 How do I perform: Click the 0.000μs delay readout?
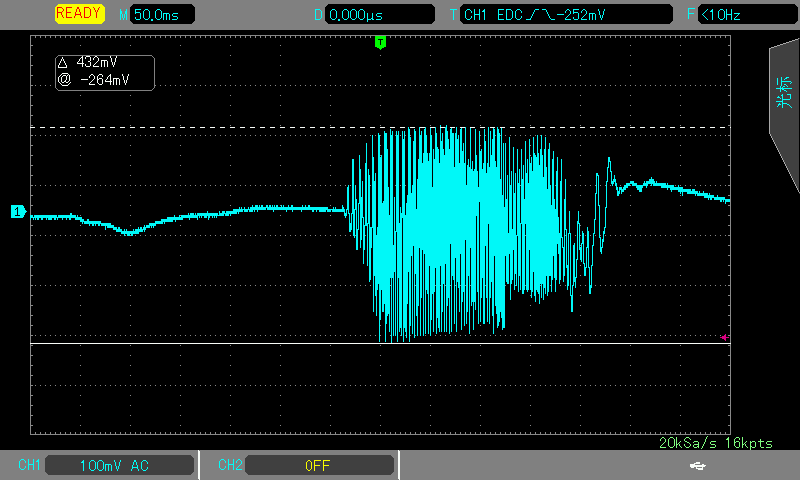coord(380,15)
